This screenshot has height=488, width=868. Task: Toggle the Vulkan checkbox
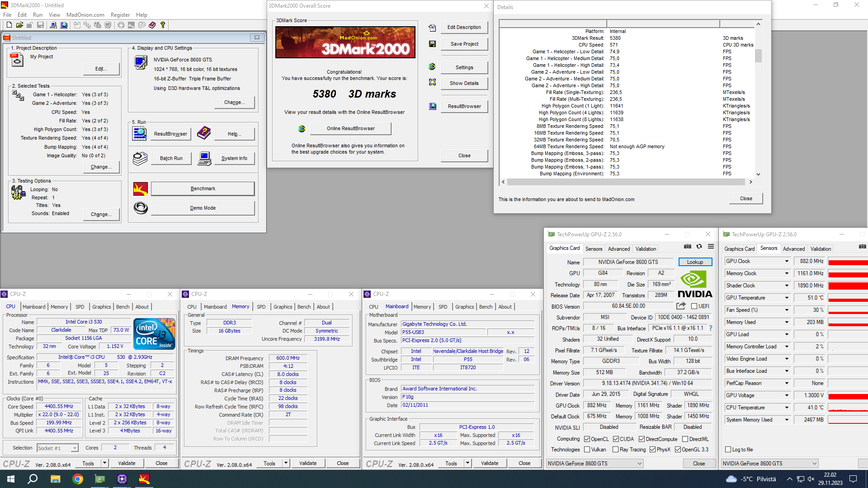[x=587, y=450]
